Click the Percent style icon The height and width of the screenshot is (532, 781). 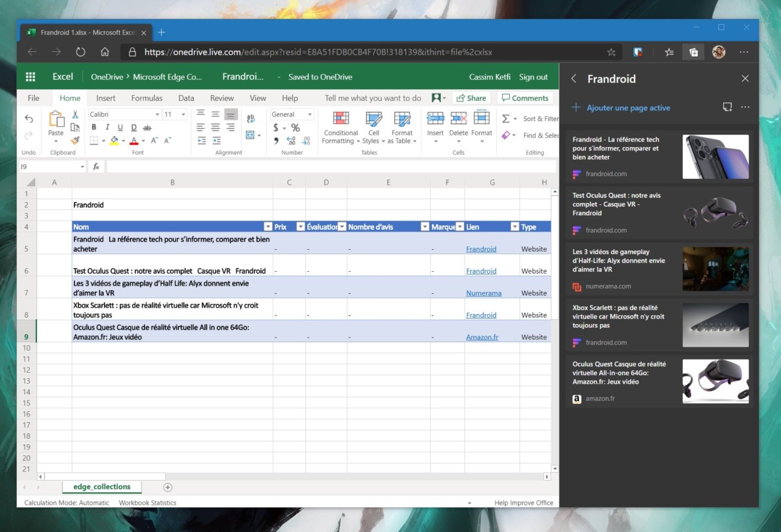click(x=295, y=127)
